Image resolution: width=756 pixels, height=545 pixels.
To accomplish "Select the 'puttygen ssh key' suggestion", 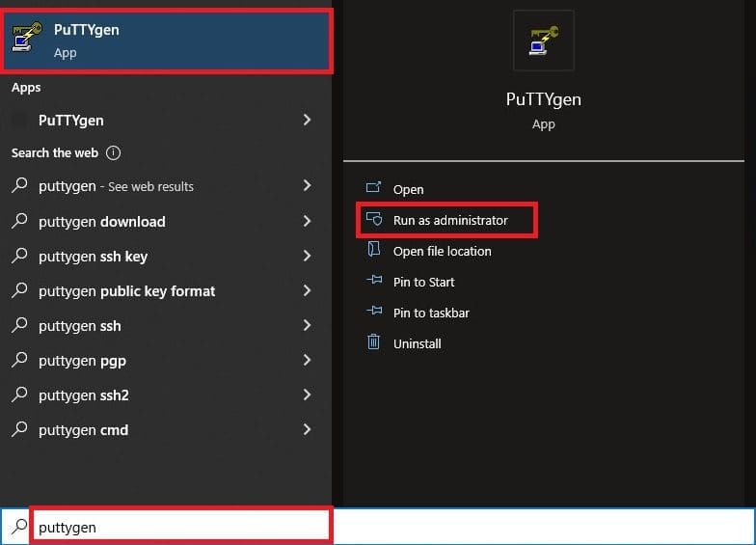I will 166,257.
